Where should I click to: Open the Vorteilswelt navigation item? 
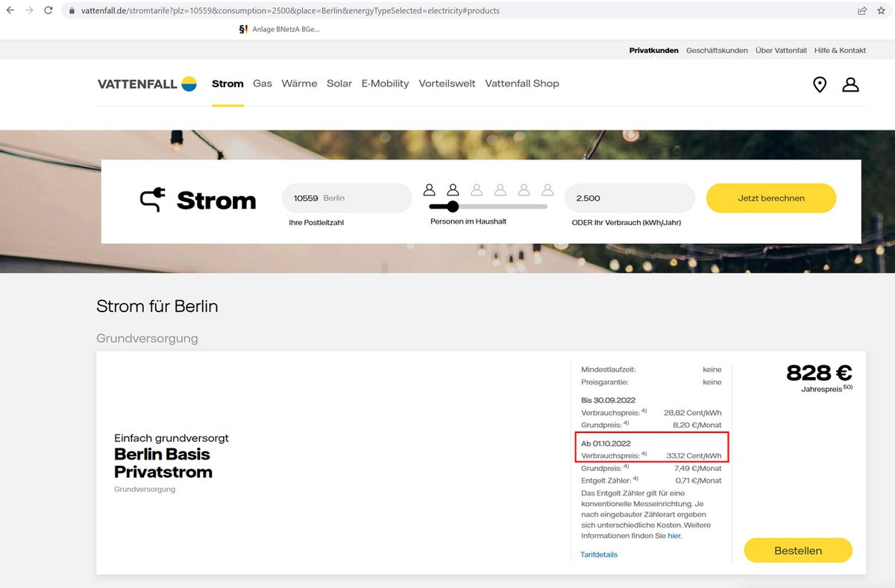coord(447,83)
